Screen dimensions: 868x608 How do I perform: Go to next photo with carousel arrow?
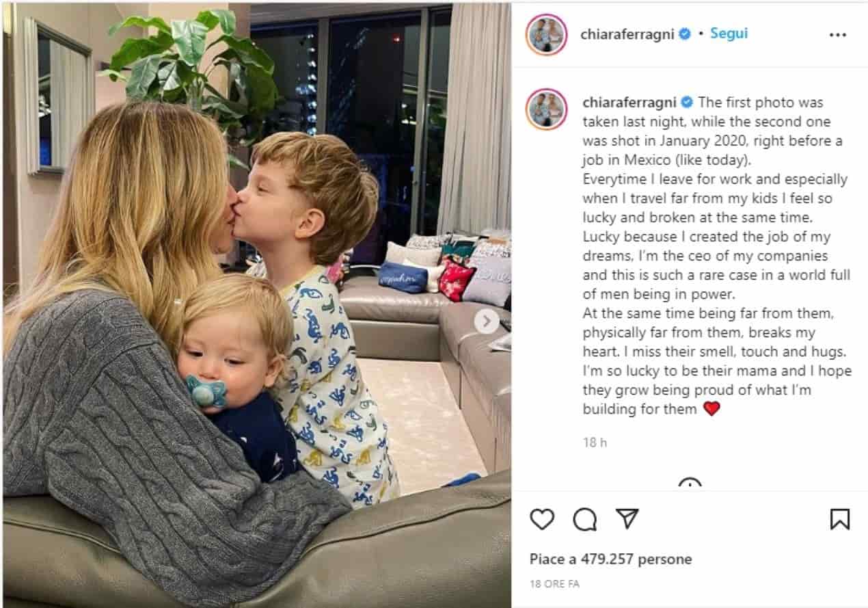click(487, 321)
